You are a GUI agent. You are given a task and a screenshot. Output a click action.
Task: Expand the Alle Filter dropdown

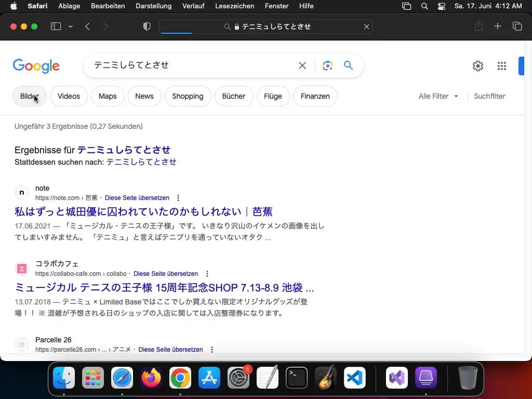point(438,96)
